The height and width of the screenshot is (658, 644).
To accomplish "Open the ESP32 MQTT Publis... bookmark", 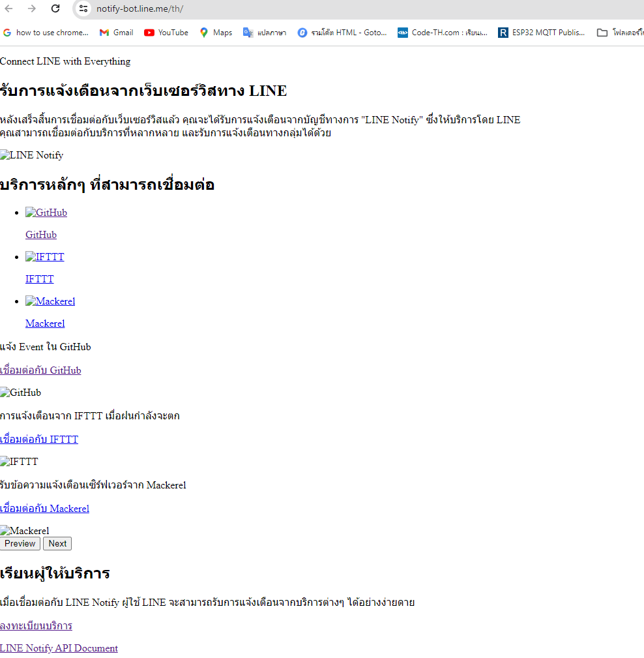I will point(541,33).
